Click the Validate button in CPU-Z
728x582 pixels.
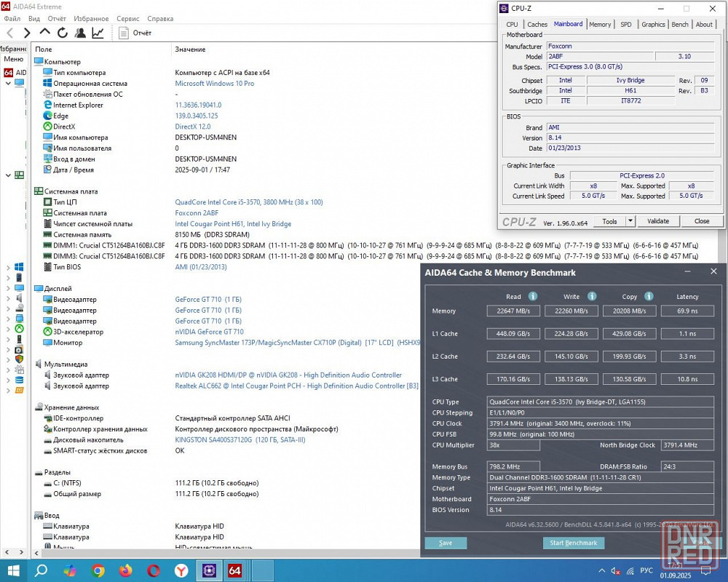pyautogui.click(x=658, y=221)
